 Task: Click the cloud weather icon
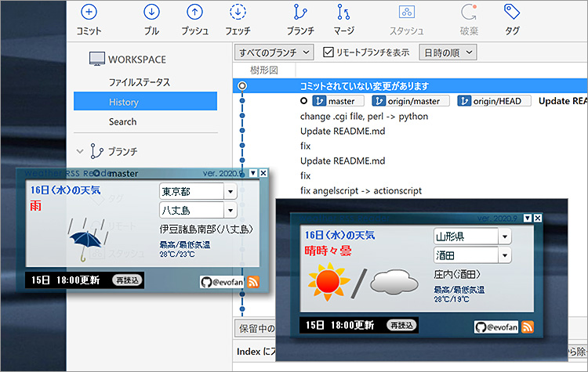[x=394, y=281]
